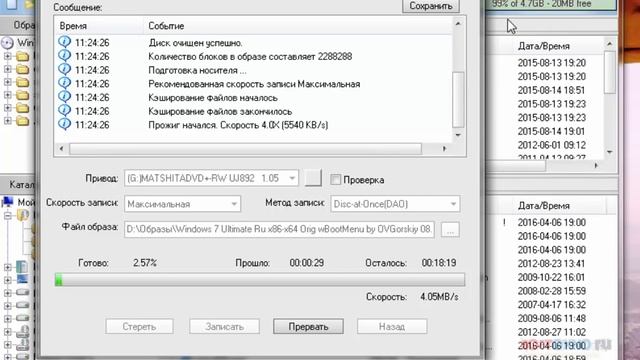Select 'Кэширование файлов закончилось' log line
Screen dimensions: 640x360
point(220,111)
